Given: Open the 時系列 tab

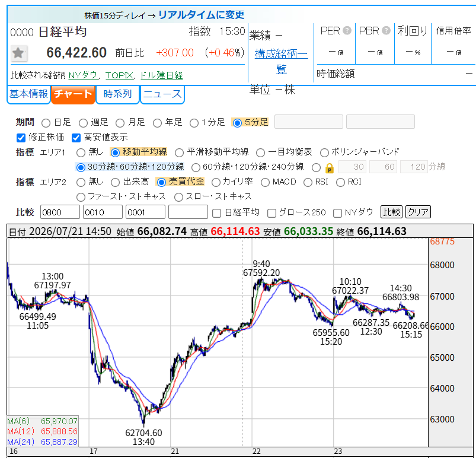Looking at the screenshot, I should [117, 94].
